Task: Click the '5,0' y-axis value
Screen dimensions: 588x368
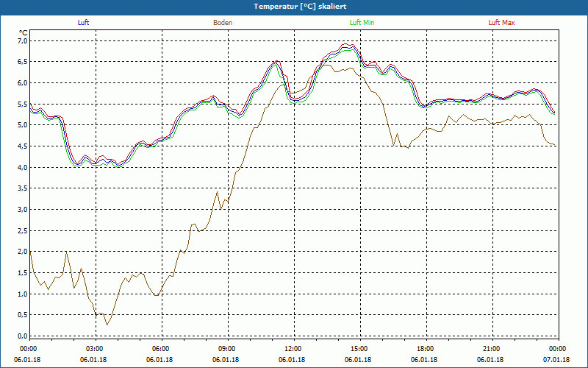Action: tap(23, 125)
